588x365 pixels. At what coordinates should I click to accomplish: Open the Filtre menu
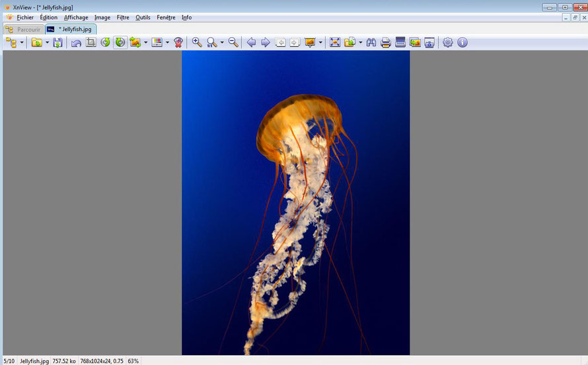(x=123, y=17)
